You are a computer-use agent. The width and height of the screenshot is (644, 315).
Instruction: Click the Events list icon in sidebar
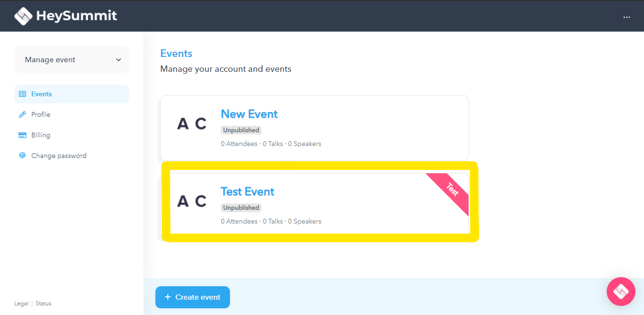click(22, 94)
